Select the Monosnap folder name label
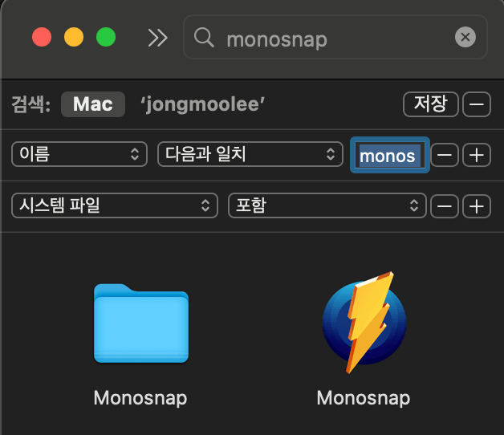 coord(140,398)
